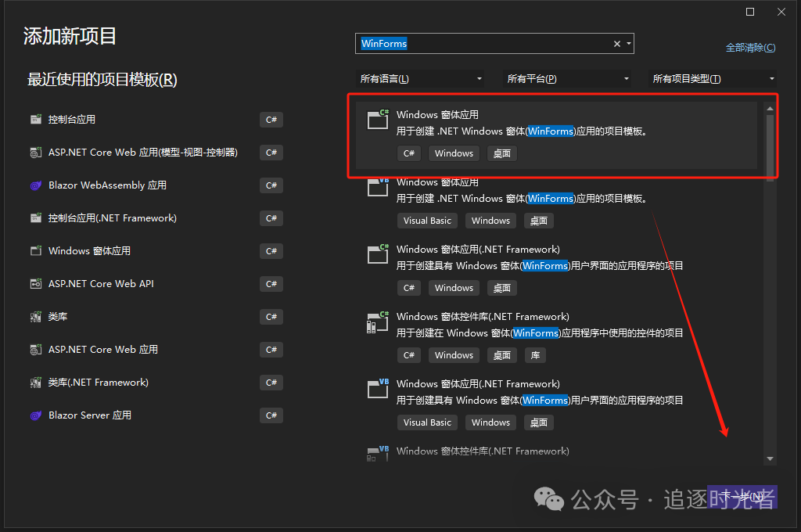Click the 控制台应用 template icon
The image size is (801, 532).
point(35,120)
